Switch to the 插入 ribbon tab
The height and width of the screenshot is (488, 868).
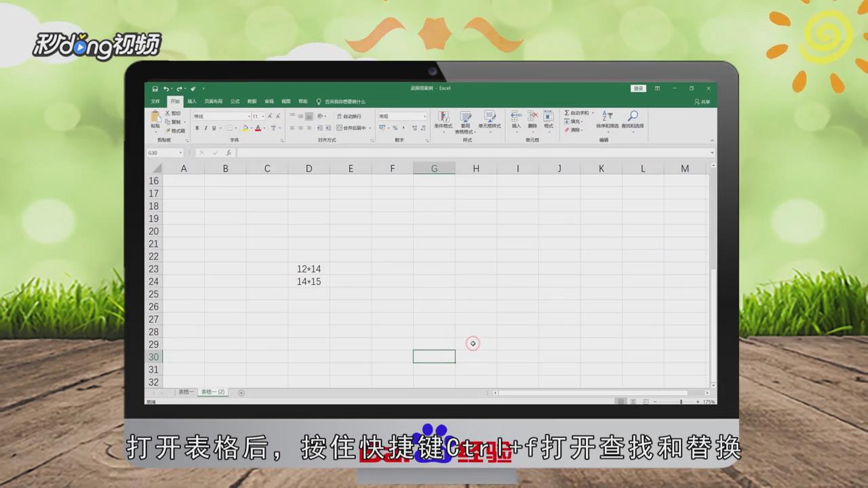pyautogui.click(x=192, y=101)
